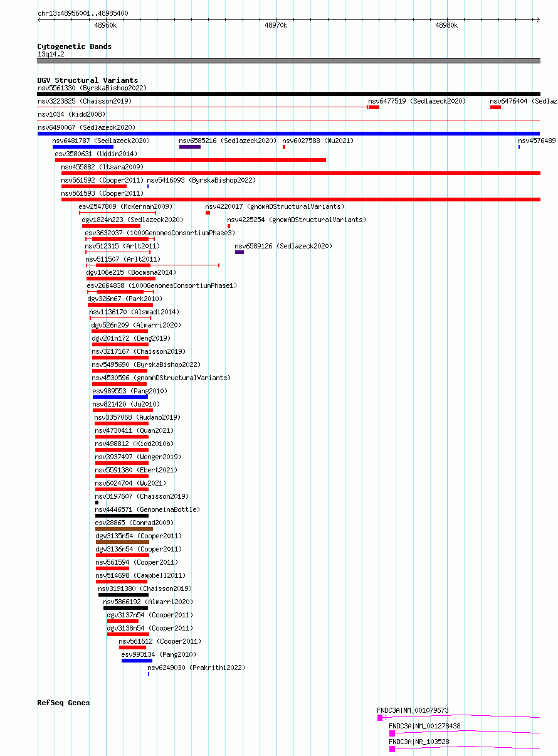Click the nsv514698 (Campbell2011) label
The width and height of the screenshot is (558, 756).
pos(140,575)
